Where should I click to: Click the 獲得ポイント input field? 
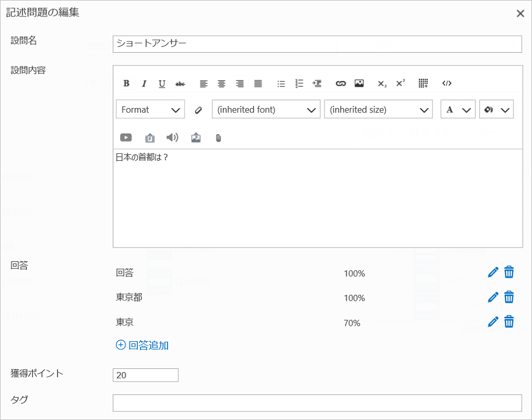click(x=145, y=375)
